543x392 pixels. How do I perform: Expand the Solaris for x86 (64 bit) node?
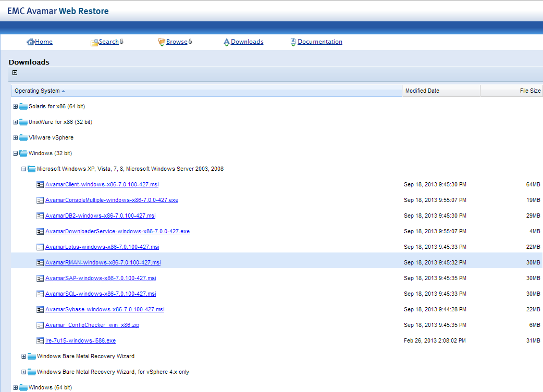pyautogui.click(x=15, y=107)
